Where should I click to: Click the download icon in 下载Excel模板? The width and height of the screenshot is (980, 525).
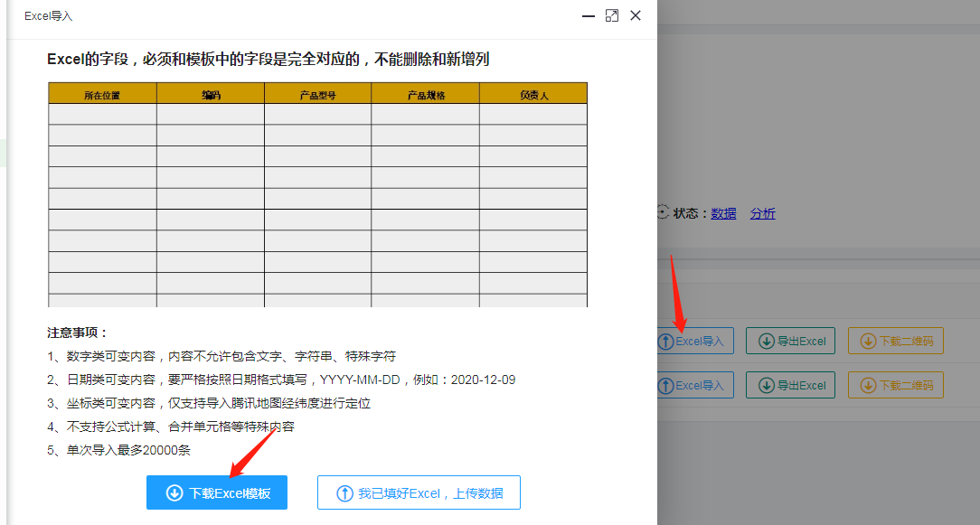coord(174,493)
